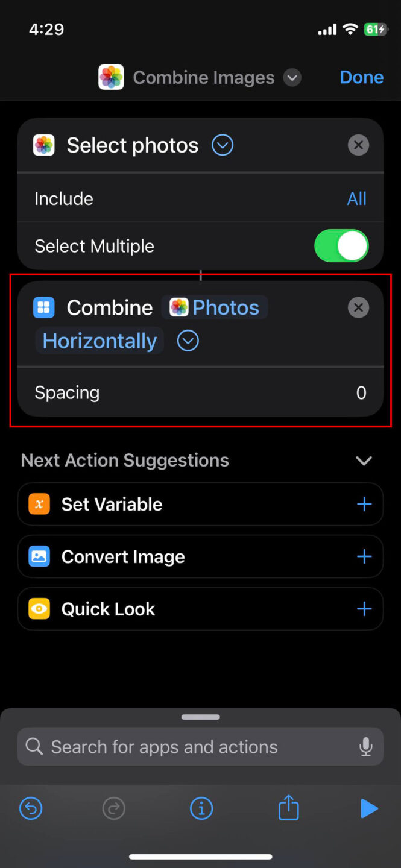Click the Quick Look eye icon
Image resolution: width=401 pixels, height=868 pixels.
point(39,609)
